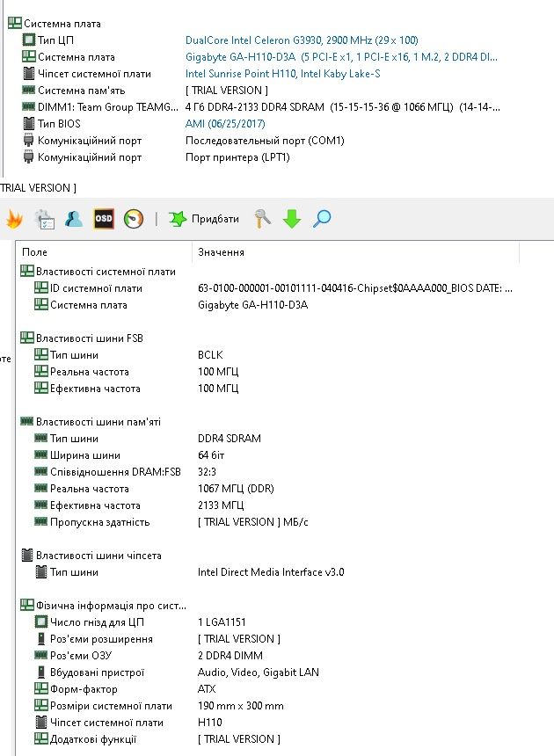
Task: Open the OSD panel icon
Action: coord(104,219)
